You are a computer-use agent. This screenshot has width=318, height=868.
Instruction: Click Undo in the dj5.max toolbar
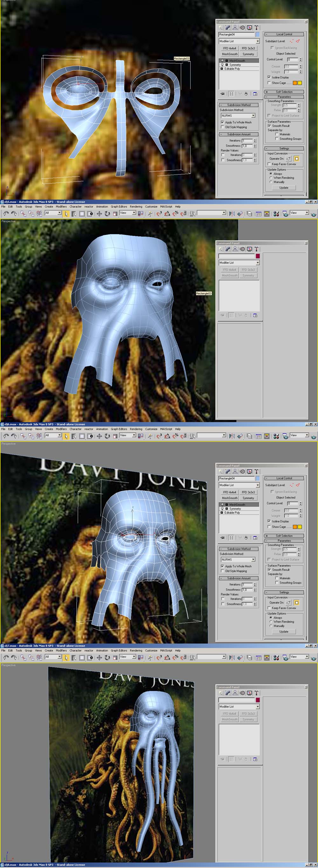tap(6, 214)
